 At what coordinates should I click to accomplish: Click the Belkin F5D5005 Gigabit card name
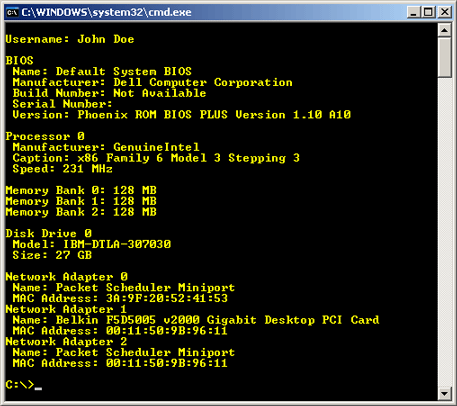[x=218, y=320]
